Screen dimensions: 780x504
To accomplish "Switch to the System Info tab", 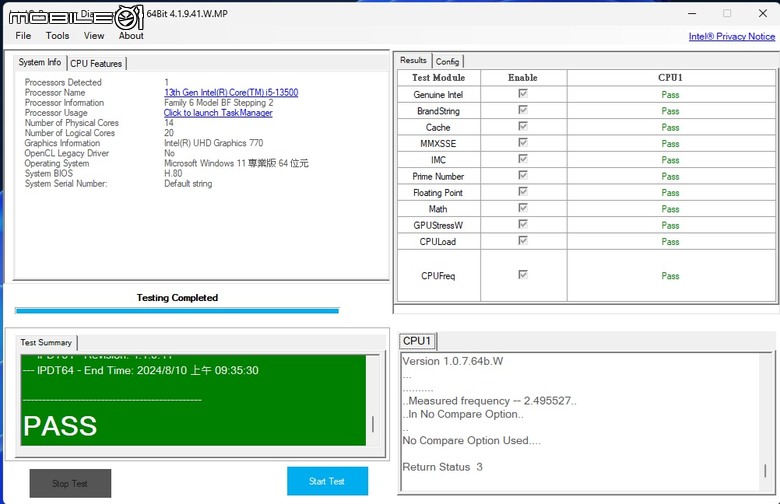I will pyautogui.click(x=40, y=62).
